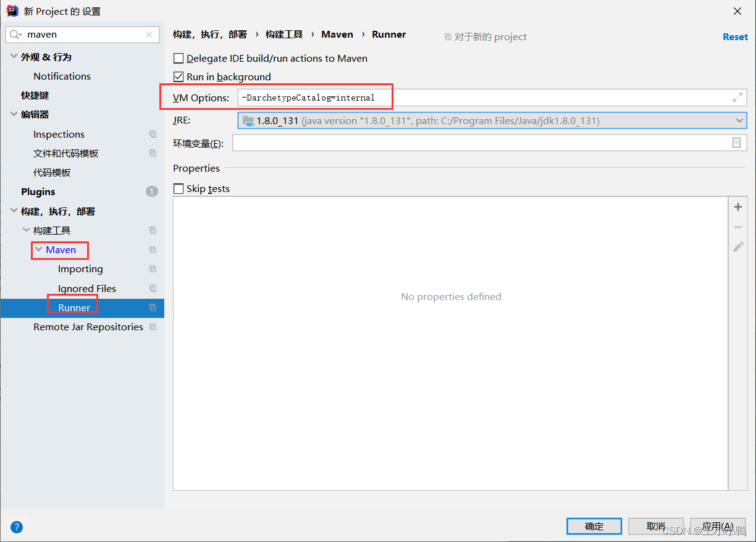Expand the VM Options field editor icon
The height and width of the screenshot is (542, 756).
click(737, 98)
